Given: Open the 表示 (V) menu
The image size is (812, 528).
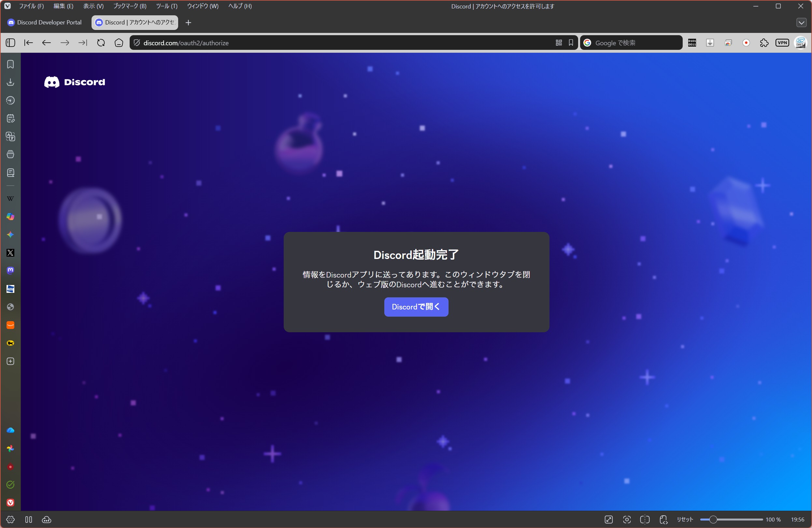Looking at the screenshot, I should tap(93, 6).
